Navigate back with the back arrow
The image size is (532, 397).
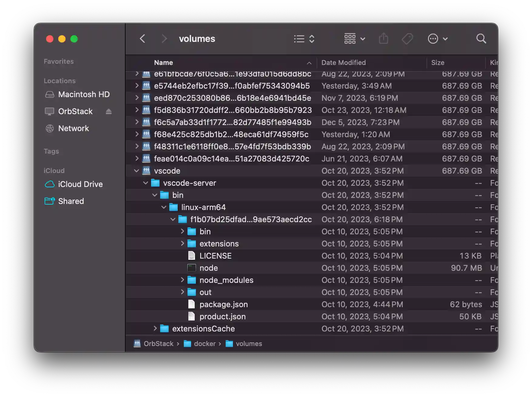pyautogui.click(x=143, y=39)
